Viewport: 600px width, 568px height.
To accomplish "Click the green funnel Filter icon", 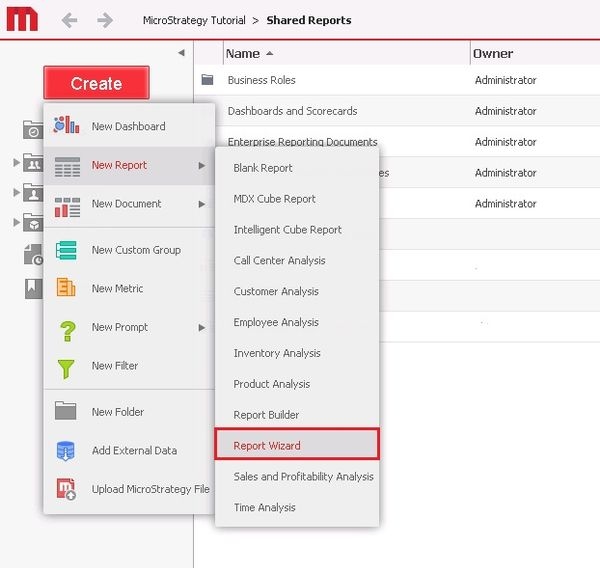I will click(66, 369).
